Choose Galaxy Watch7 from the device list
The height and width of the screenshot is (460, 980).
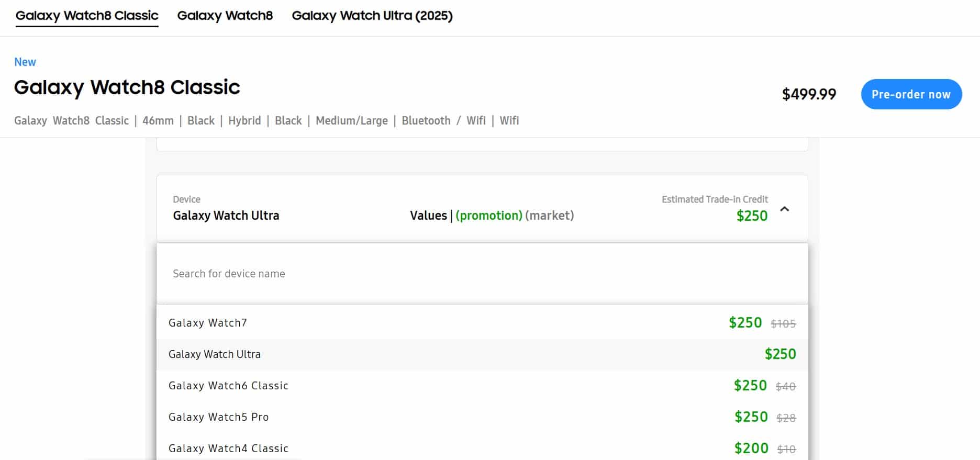208,323
